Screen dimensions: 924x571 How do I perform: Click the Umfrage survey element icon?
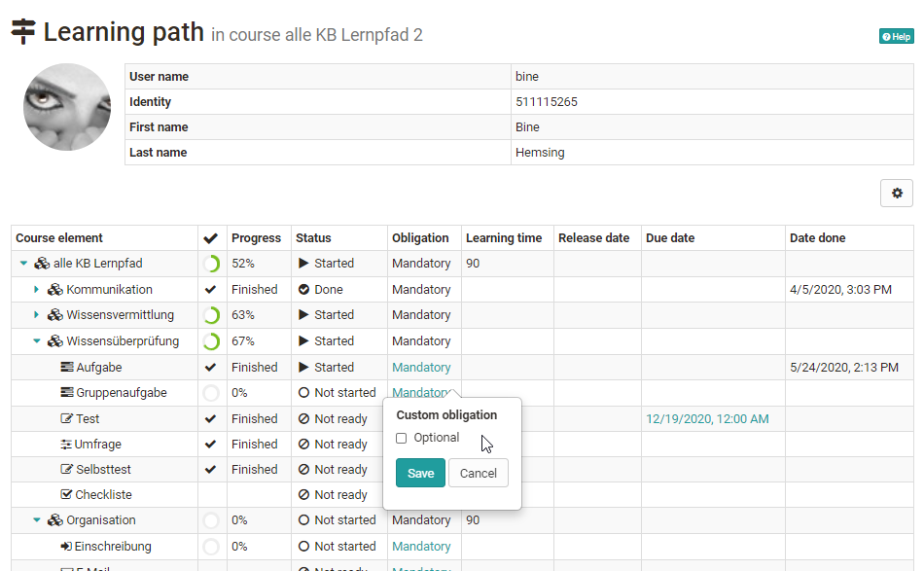[x=67, y=445]
